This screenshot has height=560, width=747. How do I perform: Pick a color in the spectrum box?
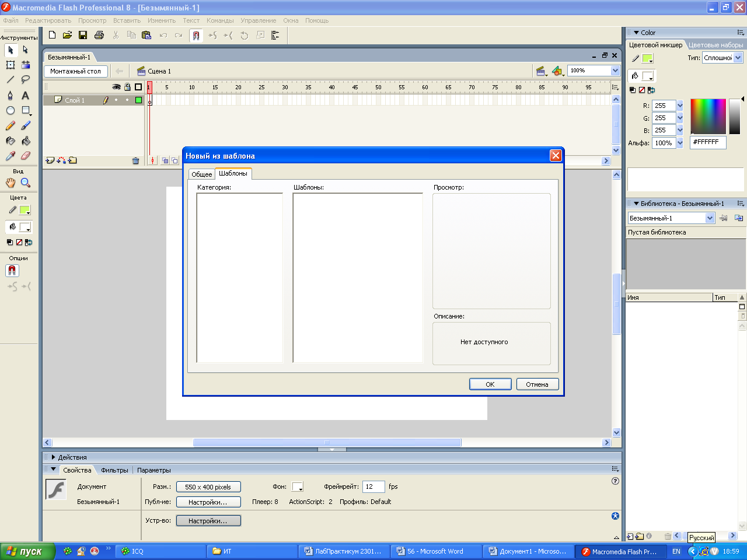pyautogui.click(x=708, y=116)
